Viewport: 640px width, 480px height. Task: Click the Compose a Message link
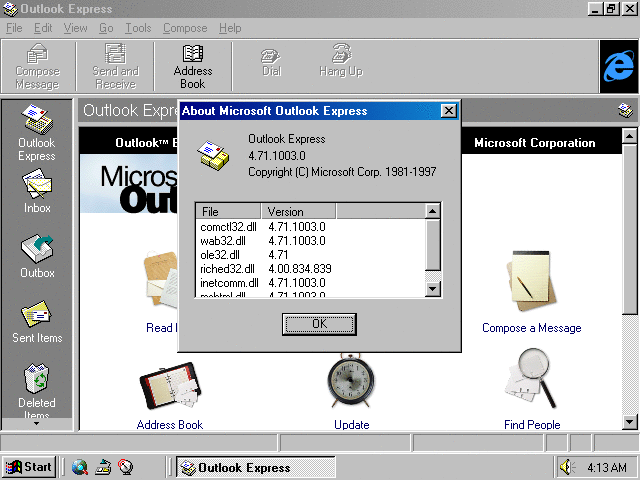tap(531, 328)
